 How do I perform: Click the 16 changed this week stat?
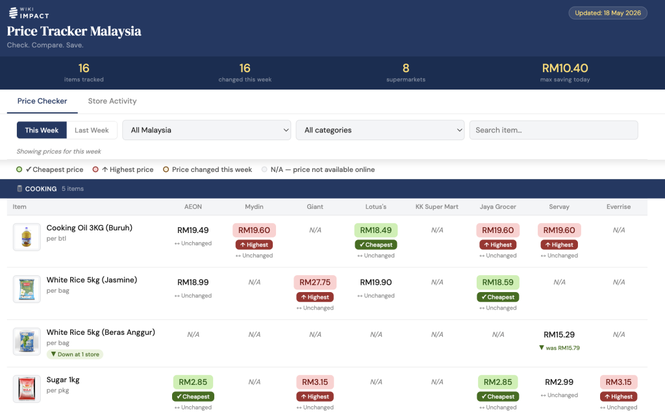pyautogui.click(x=245, y=73)
